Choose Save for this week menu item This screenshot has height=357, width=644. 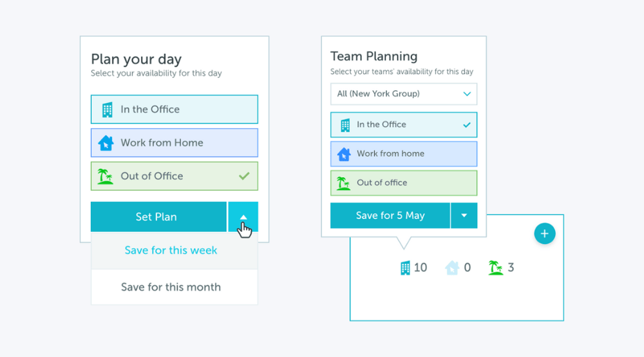pyautogui.click(x=171, y=251)
